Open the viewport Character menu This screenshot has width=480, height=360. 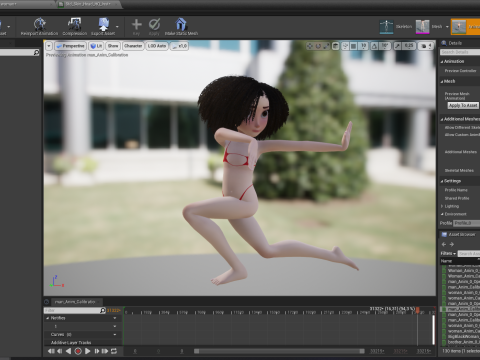[x=133, y=46]
